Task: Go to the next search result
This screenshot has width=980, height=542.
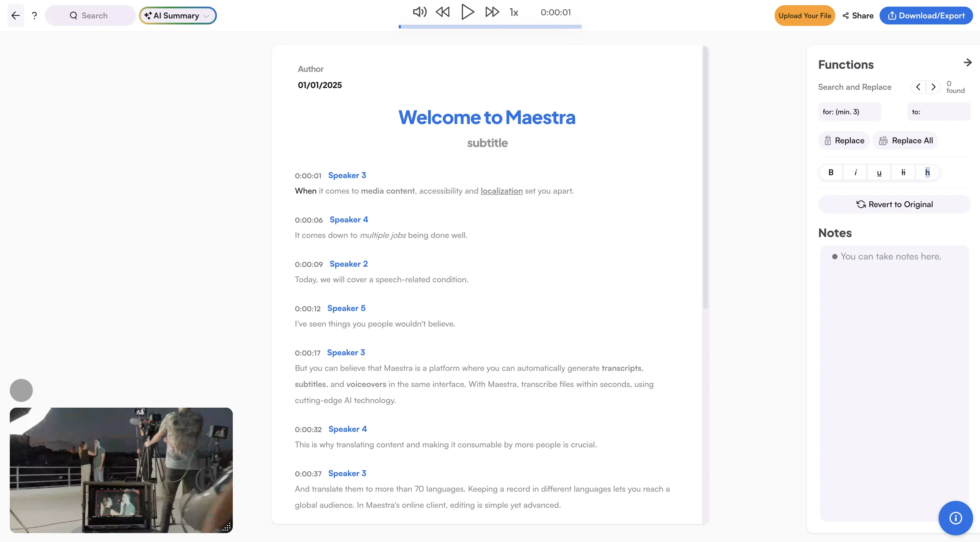Action: click(933, 87)
